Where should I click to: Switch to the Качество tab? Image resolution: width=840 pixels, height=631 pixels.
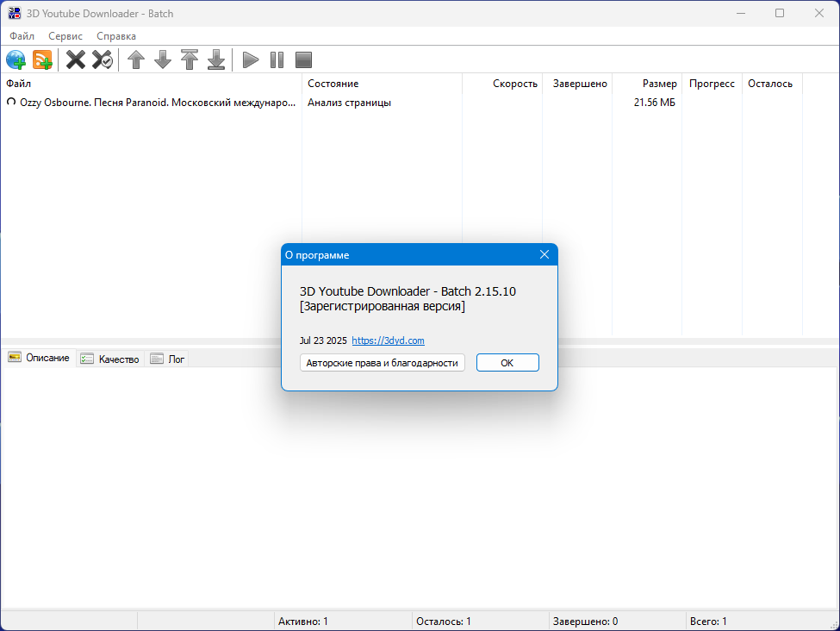(x=109, y=359)
